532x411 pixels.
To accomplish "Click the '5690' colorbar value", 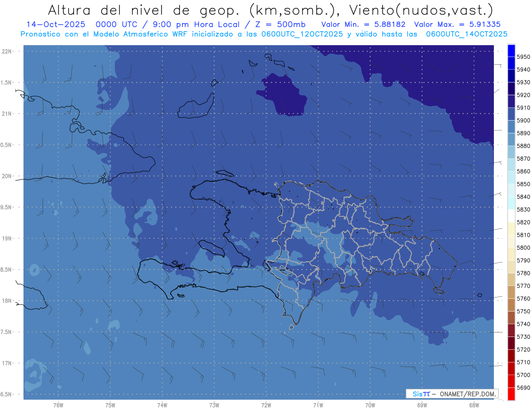I will (x=524, y=388).
